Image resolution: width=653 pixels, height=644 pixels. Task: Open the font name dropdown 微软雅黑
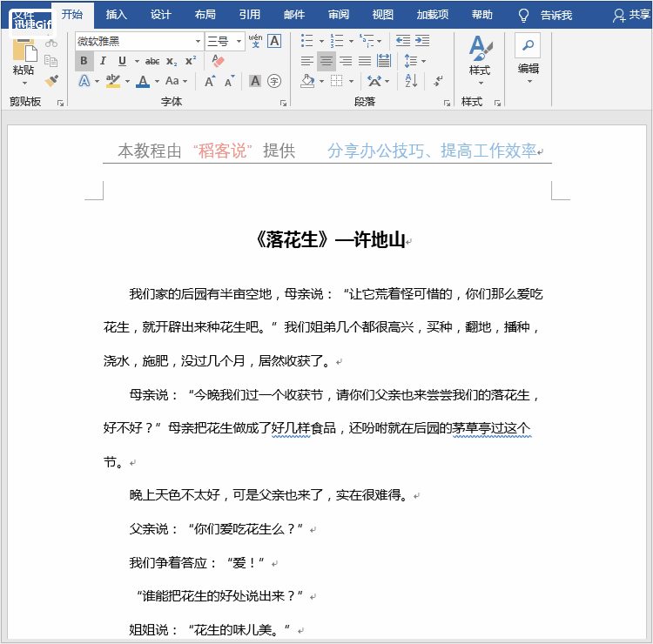[198, 41]
